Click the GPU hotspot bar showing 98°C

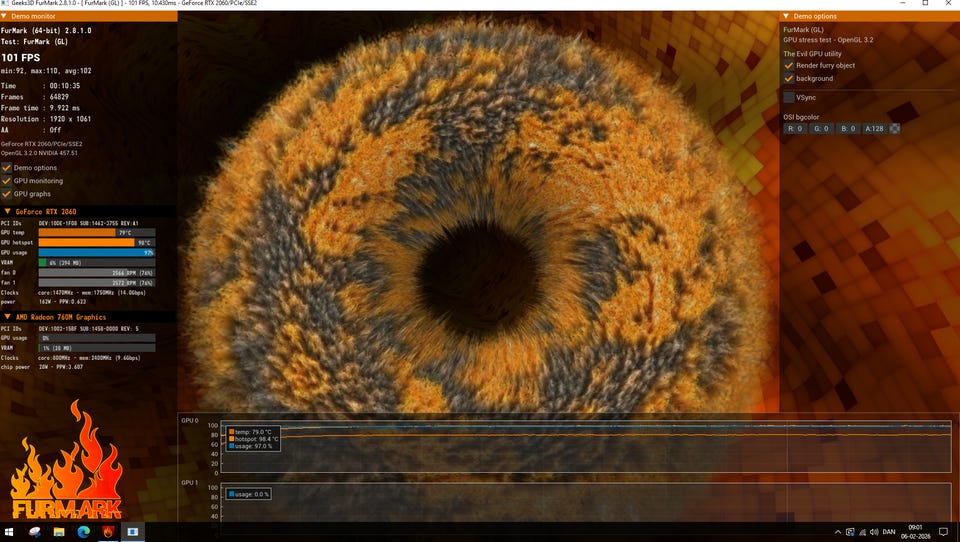[x=97, y=243]
